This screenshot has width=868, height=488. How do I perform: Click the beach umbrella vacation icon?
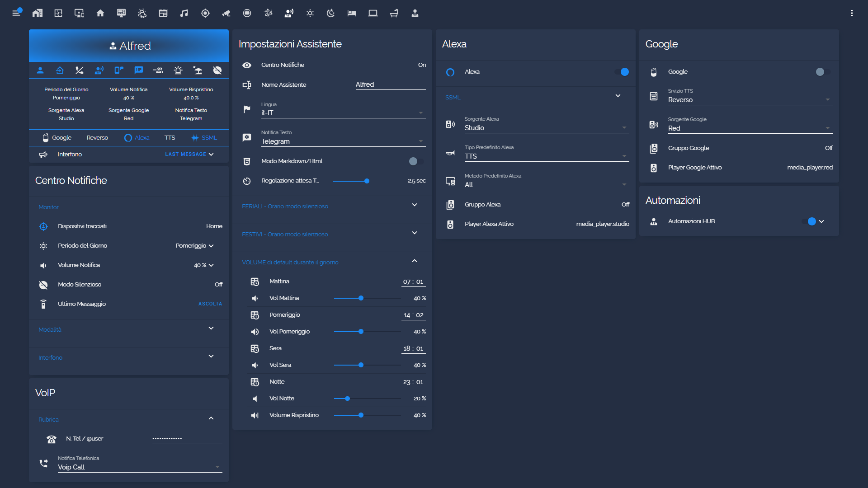(198, 70)
